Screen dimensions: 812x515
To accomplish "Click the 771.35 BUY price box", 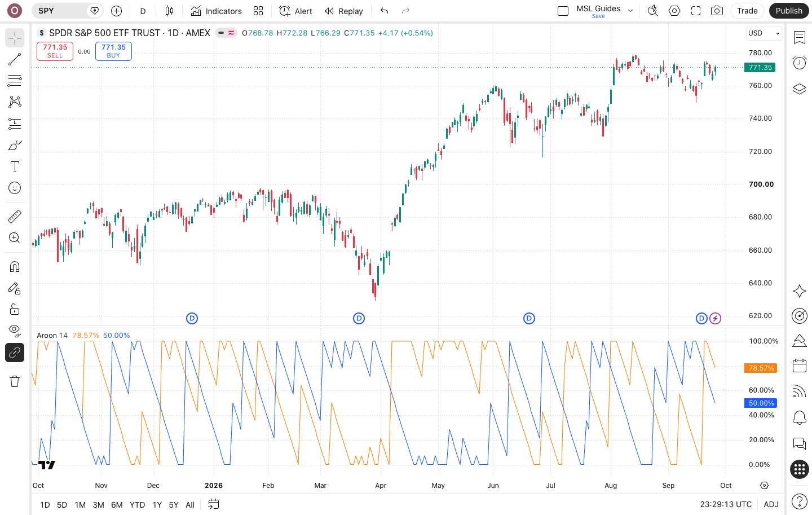I will [113, 51].
